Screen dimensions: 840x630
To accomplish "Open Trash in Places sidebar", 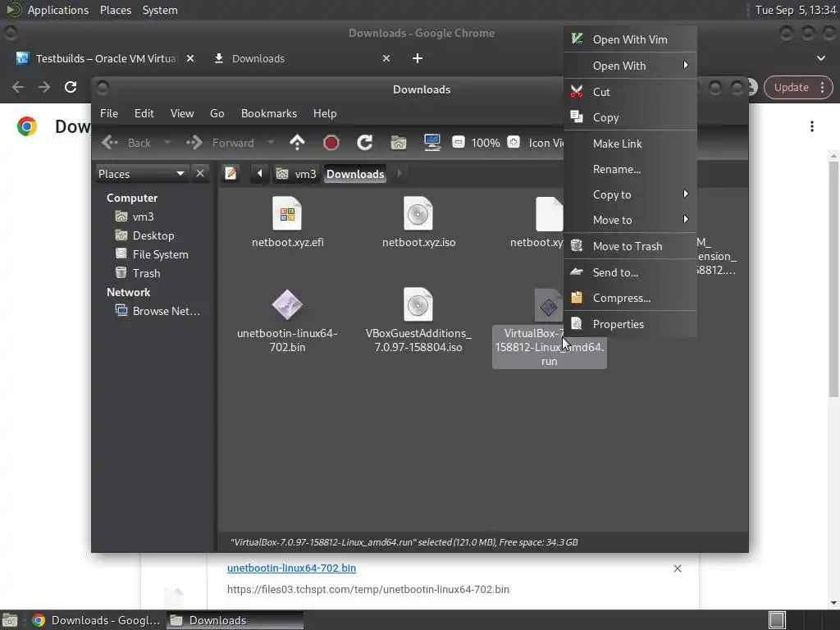I will pyautogui.click(x=138, y=273).
